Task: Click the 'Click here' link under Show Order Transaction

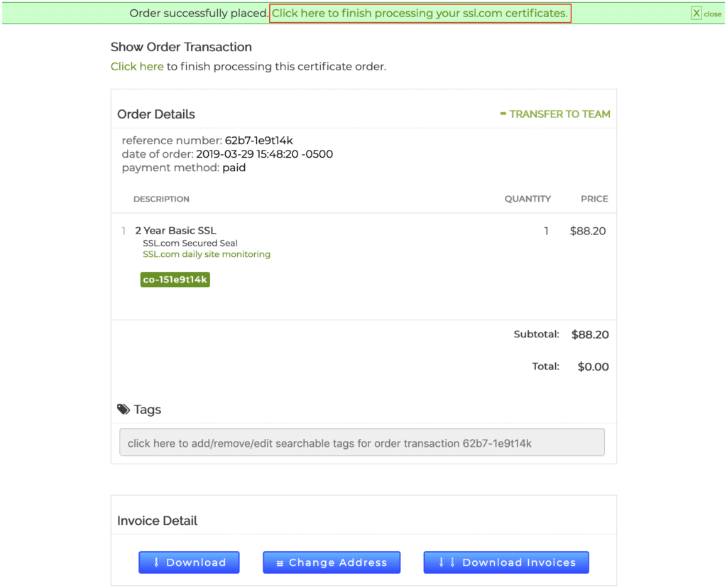Action: click(137, 67)
